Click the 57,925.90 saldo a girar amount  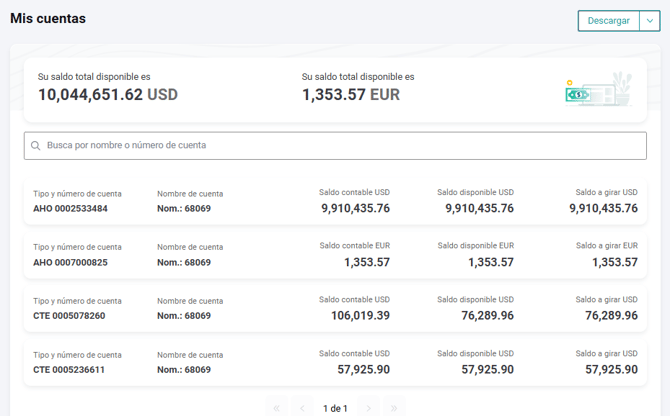603,370
